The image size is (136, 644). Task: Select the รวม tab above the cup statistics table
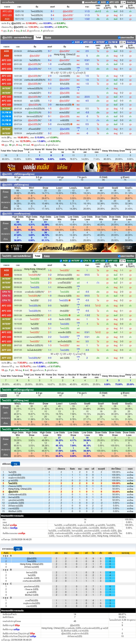click(15, 464)
